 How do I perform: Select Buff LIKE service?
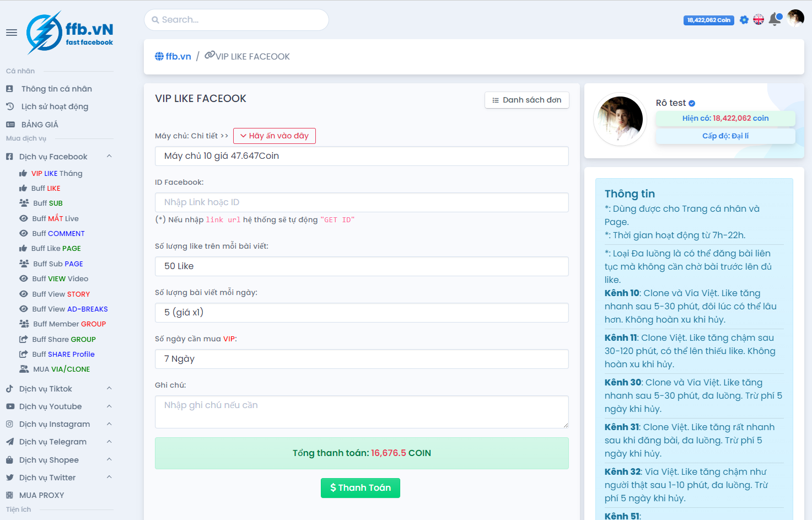[46, 188]
